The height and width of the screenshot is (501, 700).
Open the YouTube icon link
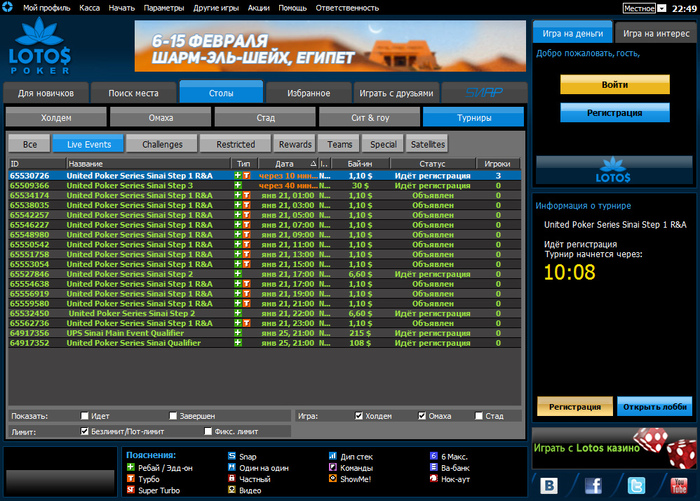tap(679, 485)
